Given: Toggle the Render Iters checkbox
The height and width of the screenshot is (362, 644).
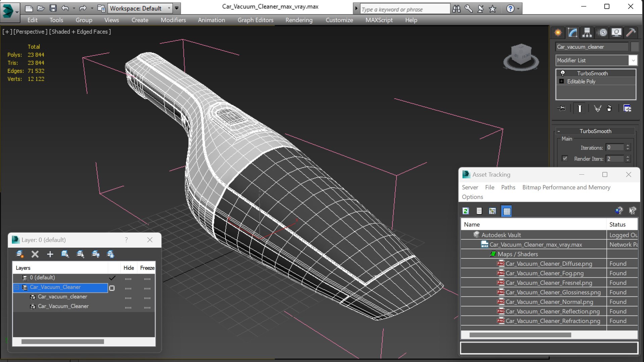Looking at the screenshot, I should (x=565, y=159).
